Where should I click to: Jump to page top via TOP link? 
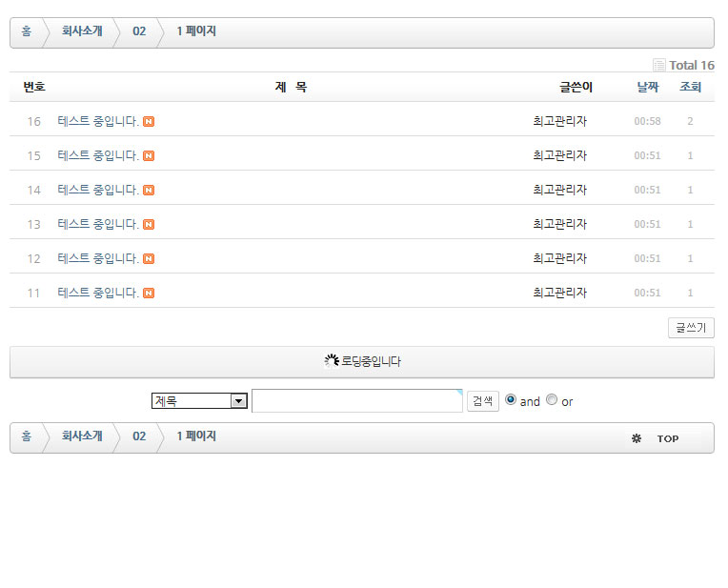pyautogui.click(x=667, y=438)
